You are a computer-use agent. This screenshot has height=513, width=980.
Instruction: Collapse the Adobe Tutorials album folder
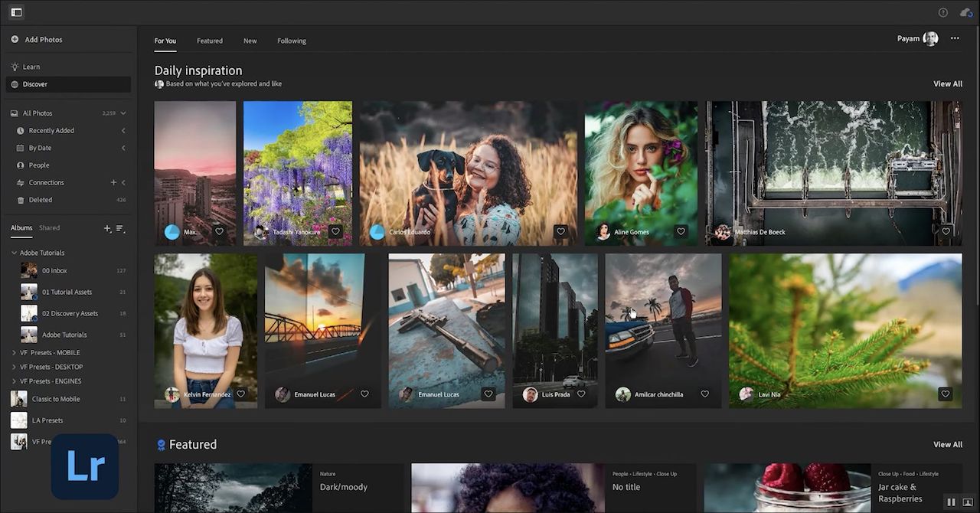pyautogui.click(x=14, y=253)
